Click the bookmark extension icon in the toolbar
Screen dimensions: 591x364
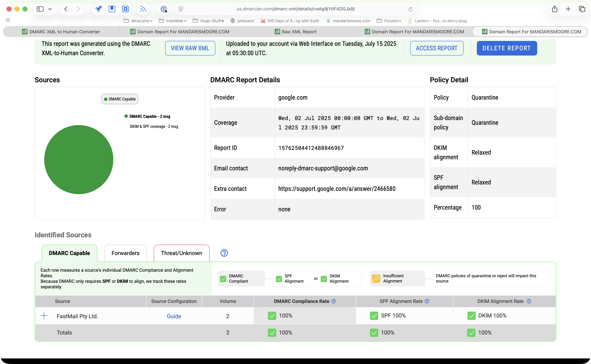pyautogui.click(x=112, y=9)
